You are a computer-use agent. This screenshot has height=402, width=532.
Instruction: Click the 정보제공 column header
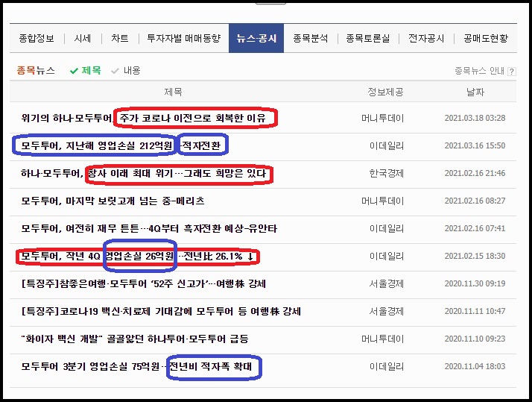386,92
